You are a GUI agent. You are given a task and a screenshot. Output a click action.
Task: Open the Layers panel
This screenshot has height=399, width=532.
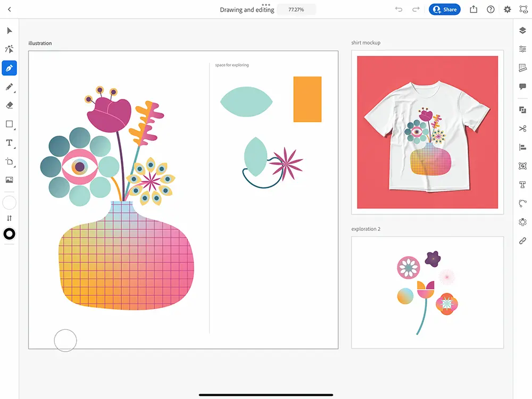coord(522,31)
